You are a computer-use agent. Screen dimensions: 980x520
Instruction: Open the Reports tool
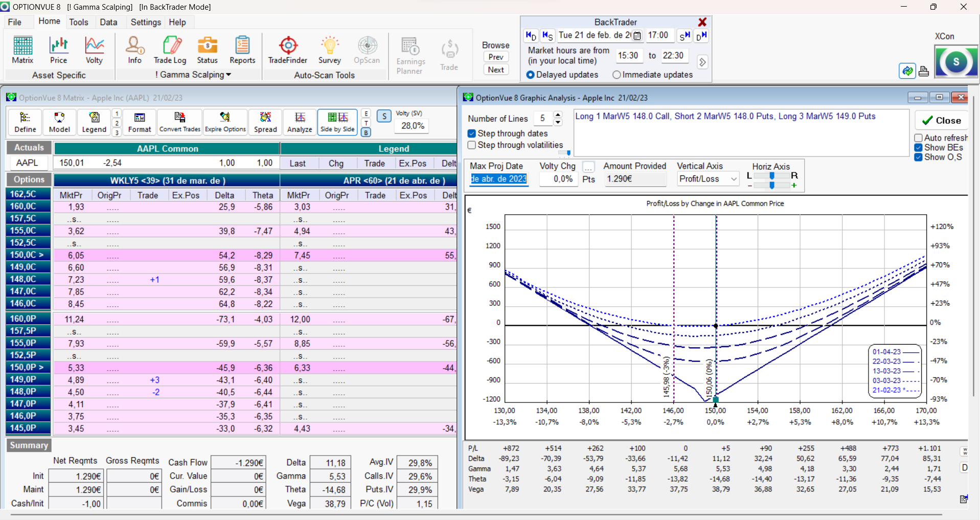242,50
